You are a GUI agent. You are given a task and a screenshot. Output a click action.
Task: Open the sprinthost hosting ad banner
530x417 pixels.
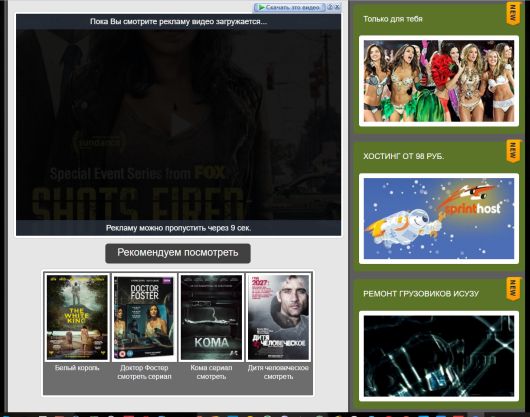[439, 219]
